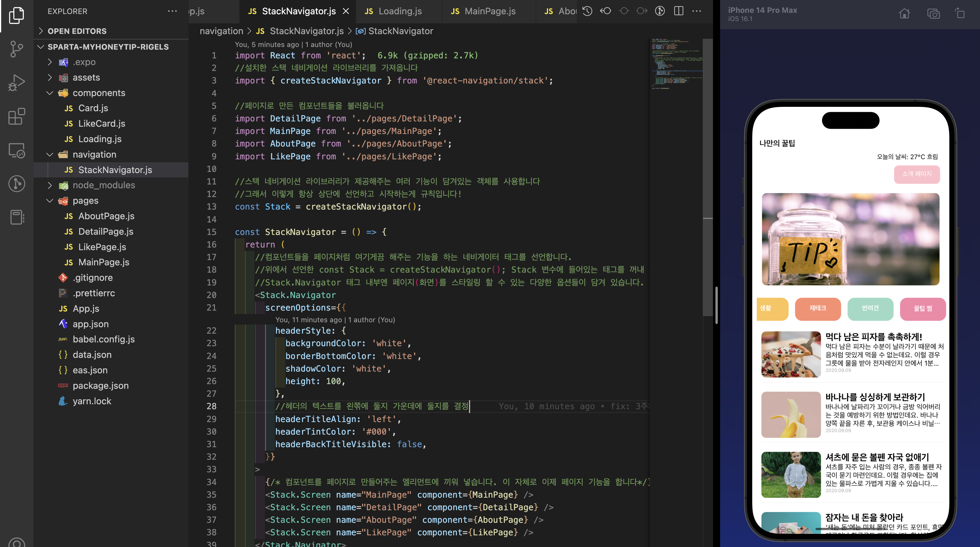The height and width of the screenshot is (547, 980).
Task: Toggle file annotations GitLens icon
Action: (x=660, y=11)
